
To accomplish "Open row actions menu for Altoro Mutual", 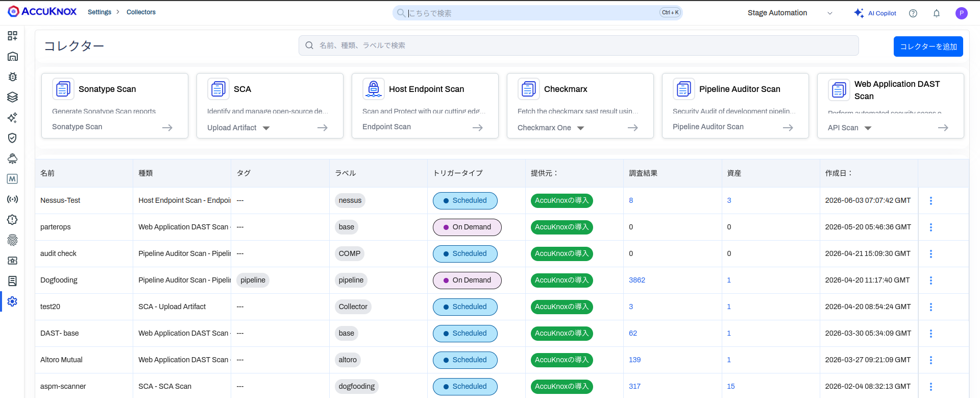I will [931, 360].
